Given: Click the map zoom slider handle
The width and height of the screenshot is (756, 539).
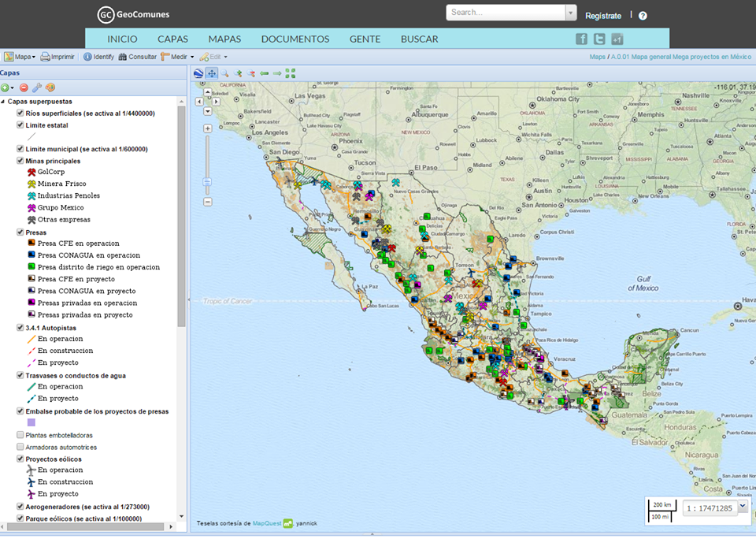Looking at the screenshot, I should click(207, 182).
